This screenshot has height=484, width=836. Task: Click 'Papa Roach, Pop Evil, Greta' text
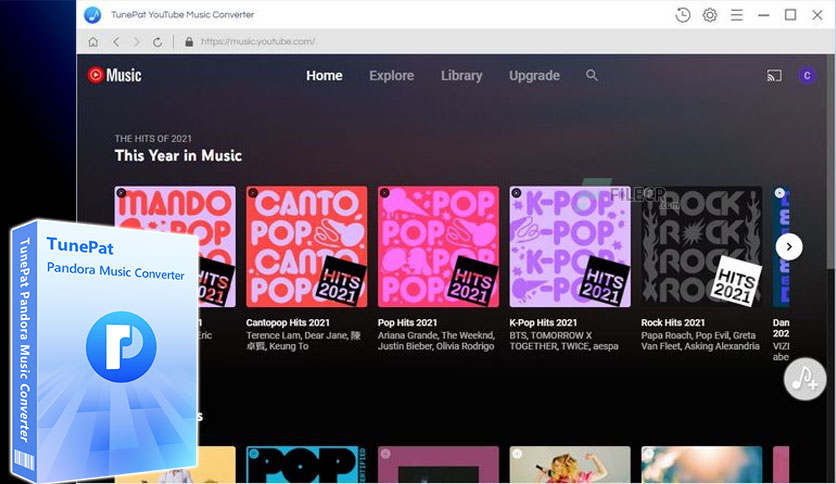[x=698, y=335]
